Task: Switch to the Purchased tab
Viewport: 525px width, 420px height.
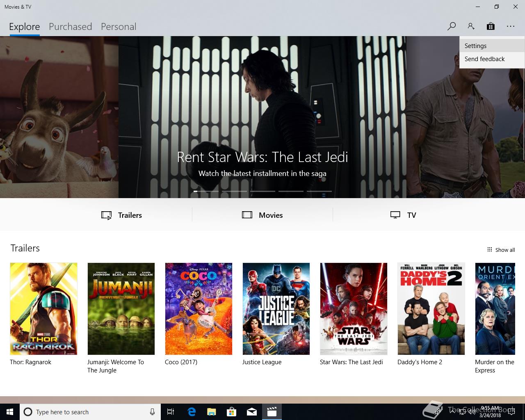Action: (x=70, y=27)
